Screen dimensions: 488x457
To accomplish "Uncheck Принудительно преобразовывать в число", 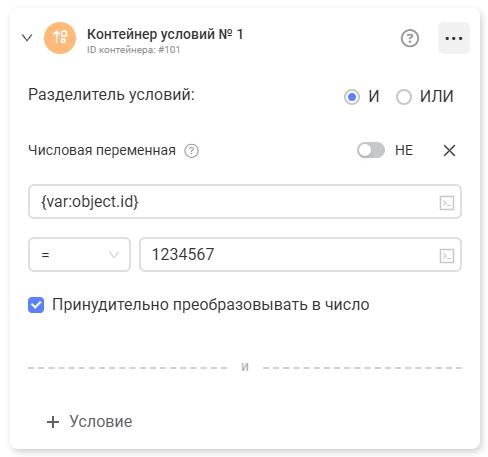I will pos(36,305).
